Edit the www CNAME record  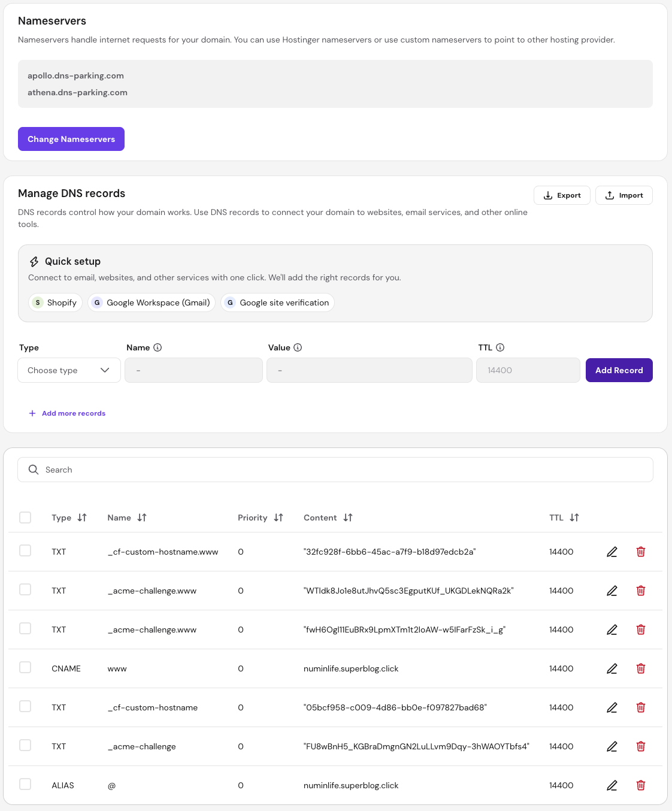(612, 668)
